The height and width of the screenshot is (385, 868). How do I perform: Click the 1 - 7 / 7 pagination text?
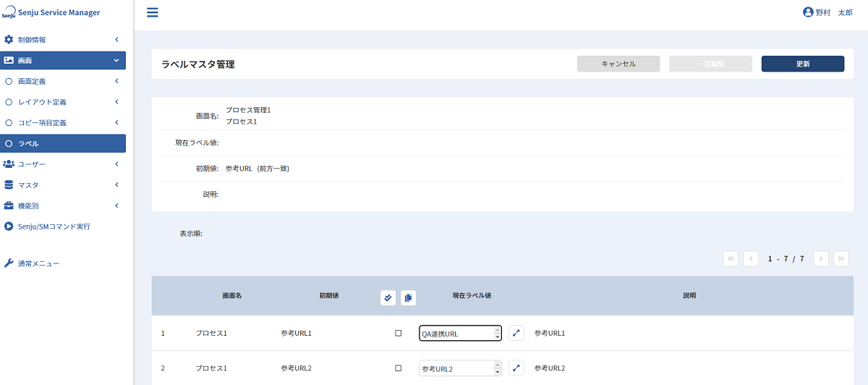786,258
